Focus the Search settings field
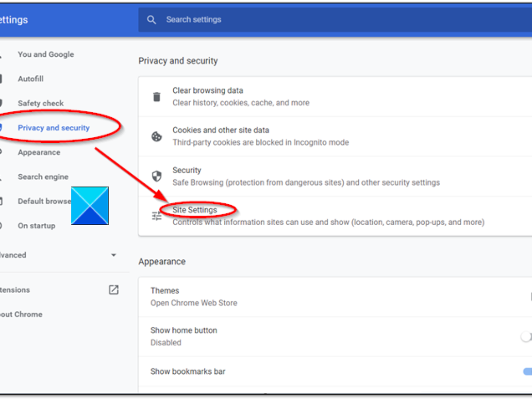The image size is (532, 399). tap(335, 20)
